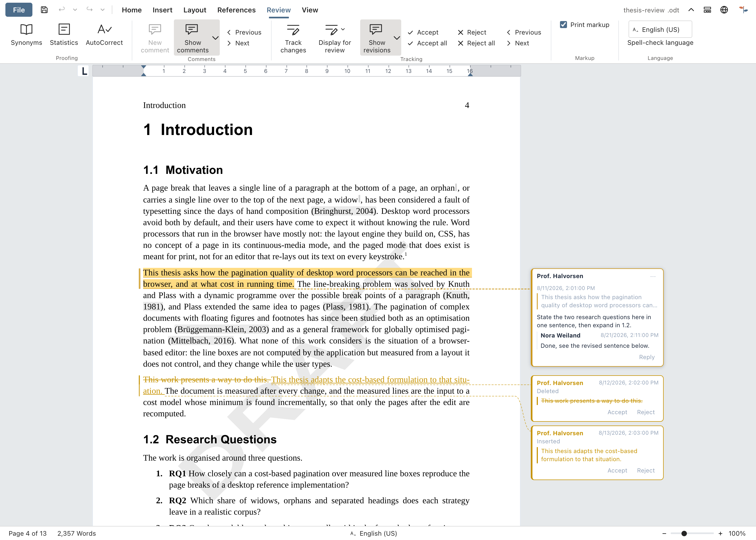Switch to the View tab
Viewport: 756px width, 540px height.
tap(310, 10)
